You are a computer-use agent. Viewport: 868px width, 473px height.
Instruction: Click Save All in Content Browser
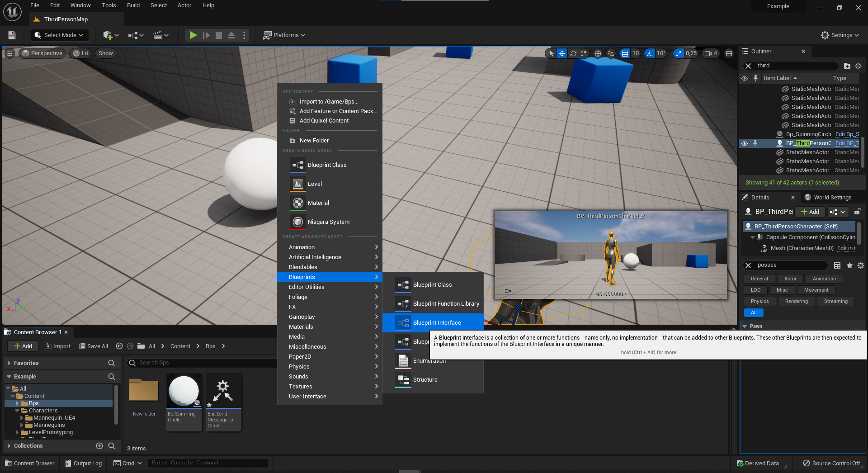[x=94, y=346]
